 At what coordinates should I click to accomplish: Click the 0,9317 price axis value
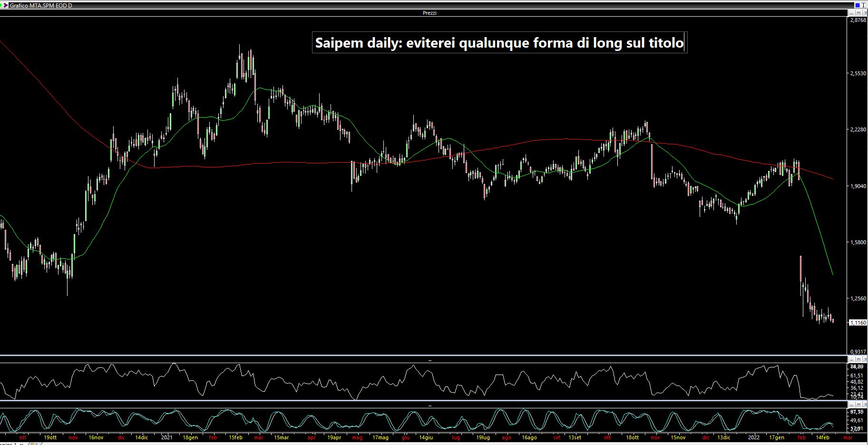tap(858, 352)
